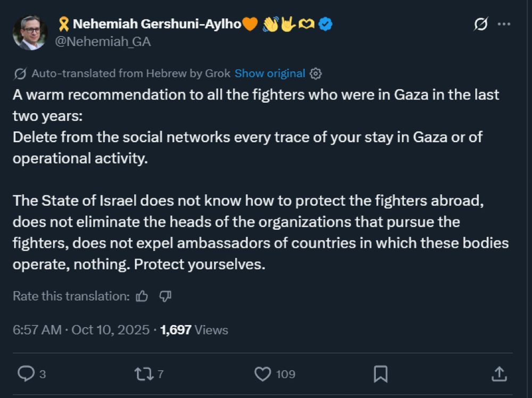Click the 6:57 AM Oct 10, 2025 timestamp
Viewport: 532px width, 398px height.
point(81,330)
